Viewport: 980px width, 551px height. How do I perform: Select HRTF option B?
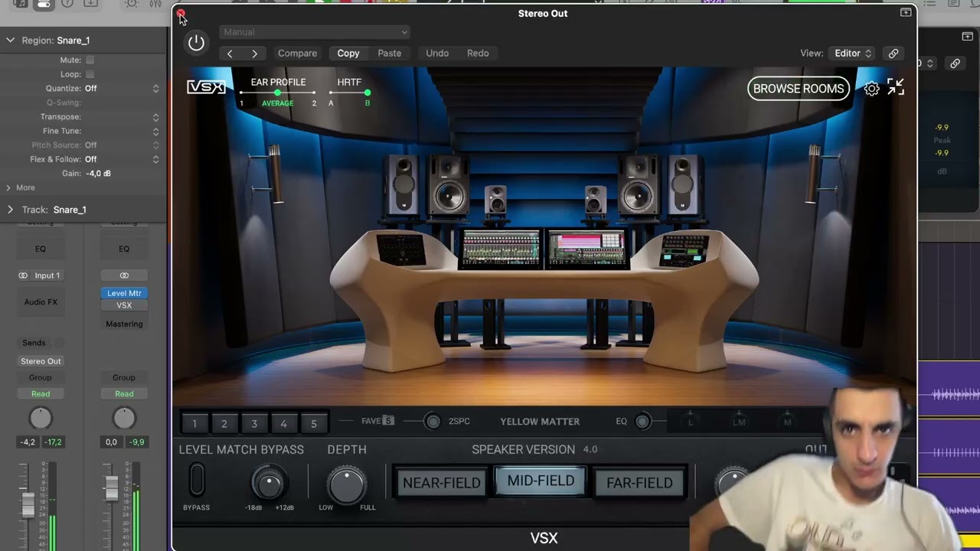tap(367, 103)
